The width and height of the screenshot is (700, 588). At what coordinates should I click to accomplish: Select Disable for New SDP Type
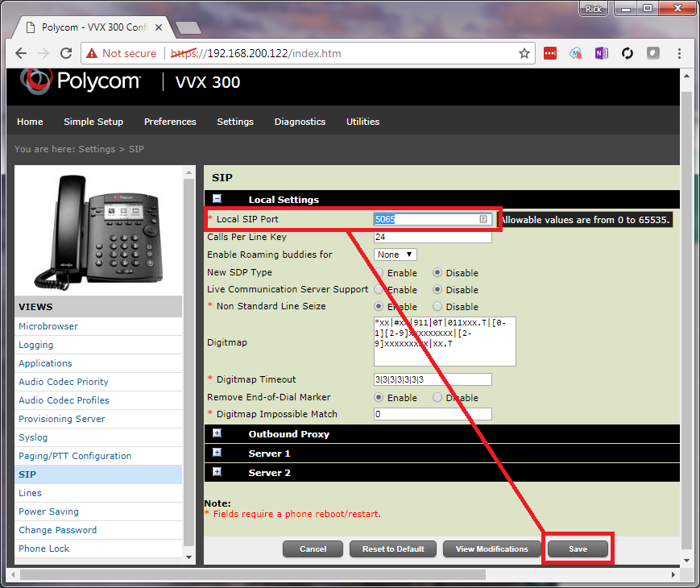coord(437,272)
